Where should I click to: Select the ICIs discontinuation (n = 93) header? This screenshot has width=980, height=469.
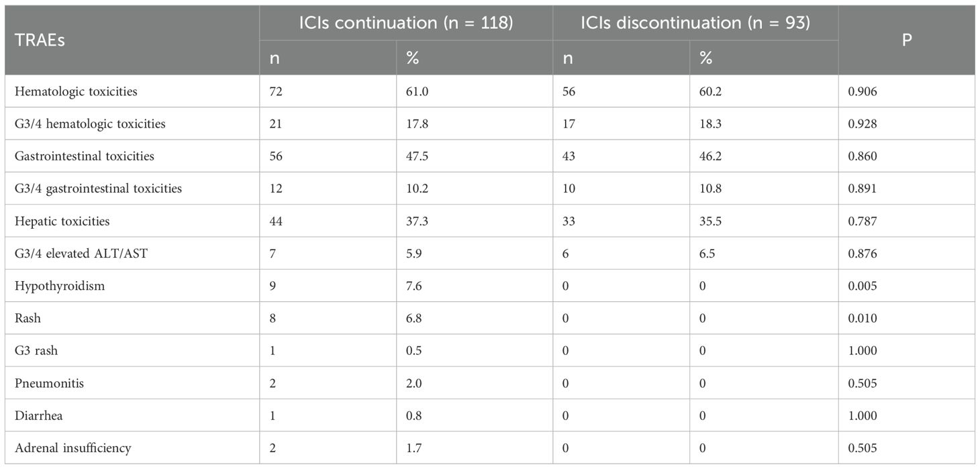[x=695, y=23]
